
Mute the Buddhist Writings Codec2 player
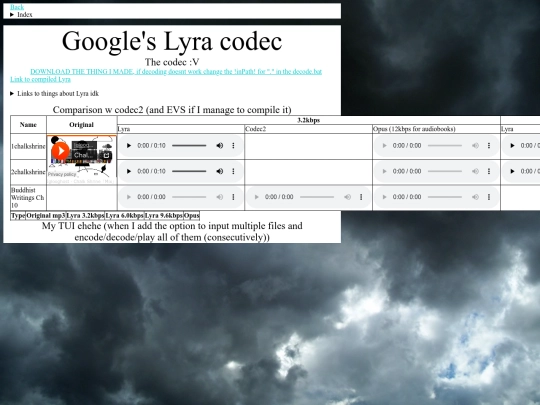[347, 197]
